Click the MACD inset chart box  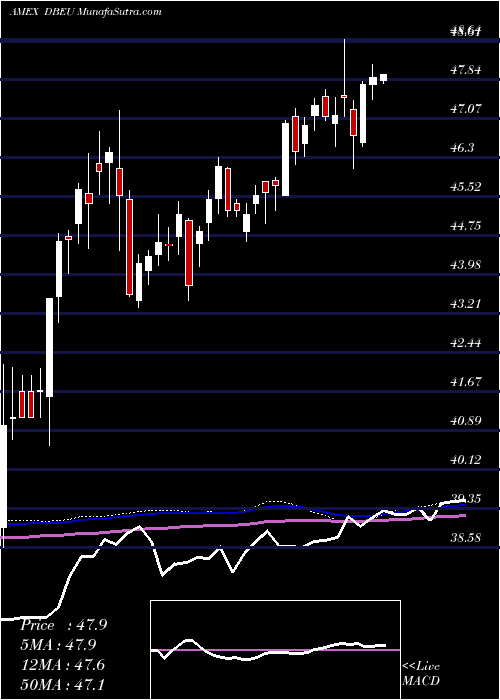275,650
